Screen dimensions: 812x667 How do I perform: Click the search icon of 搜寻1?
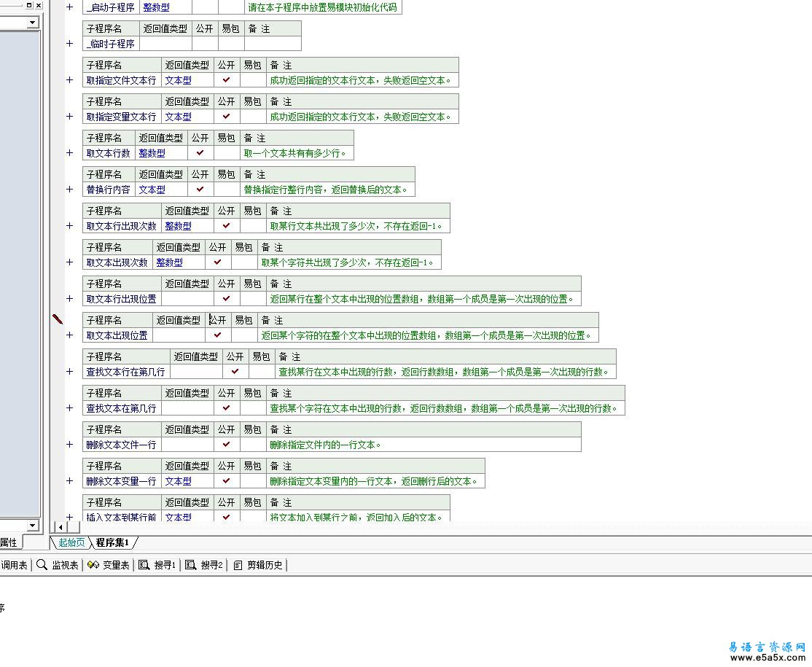144,565
